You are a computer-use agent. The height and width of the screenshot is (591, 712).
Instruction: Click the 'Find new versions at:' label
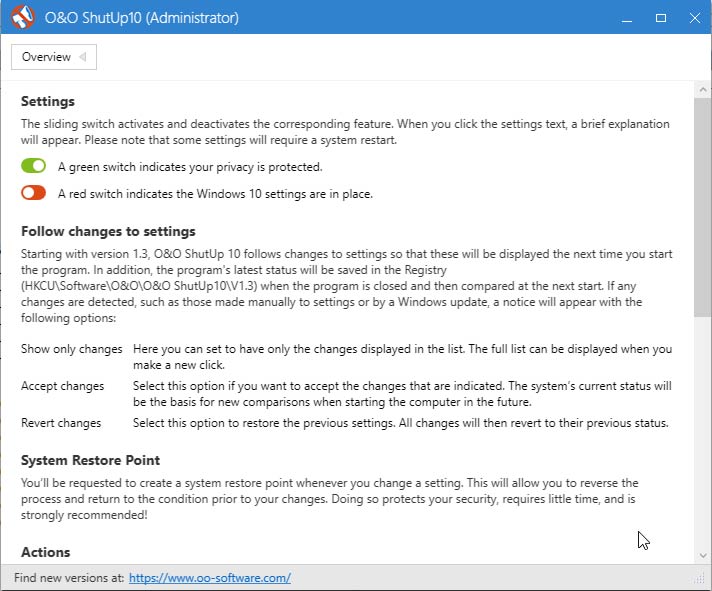(x=69, y=578)
